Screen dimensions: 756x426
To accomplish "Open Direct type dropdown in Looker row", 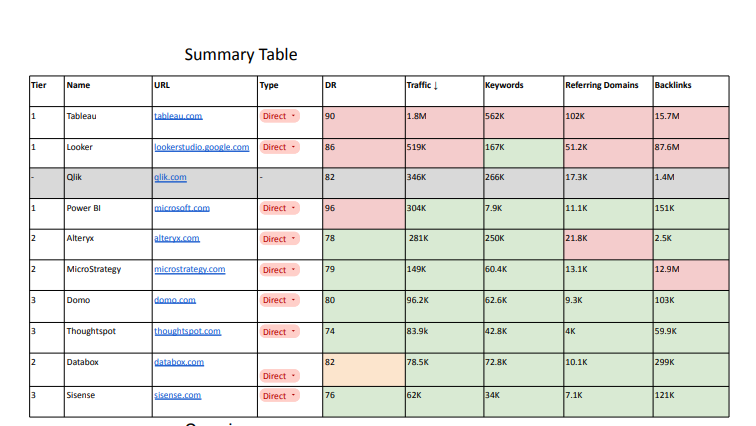I will [x=280, y=147].
